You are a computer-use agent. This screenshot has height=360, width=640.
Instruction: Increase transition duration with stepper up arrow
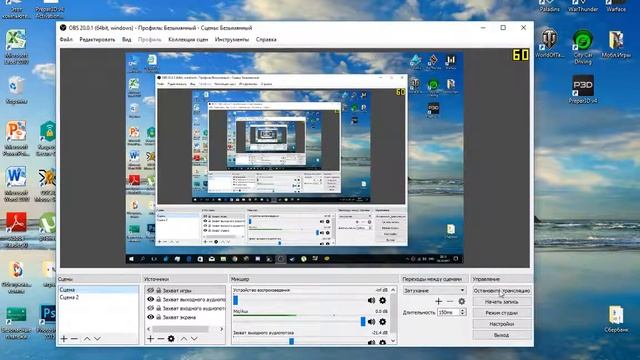tap(462, 310)
